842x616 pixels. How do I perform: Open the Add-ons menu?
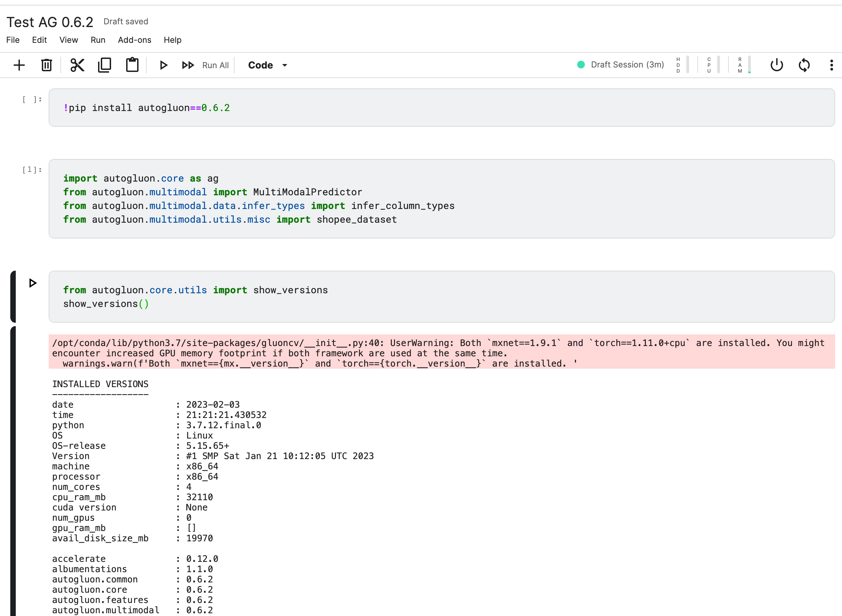134,40
